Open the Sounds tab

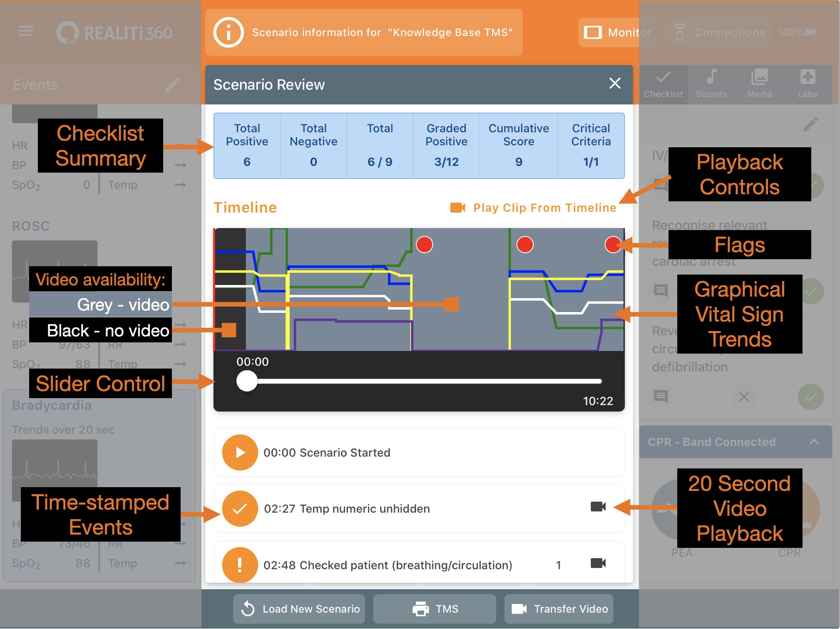coord(711,84)
